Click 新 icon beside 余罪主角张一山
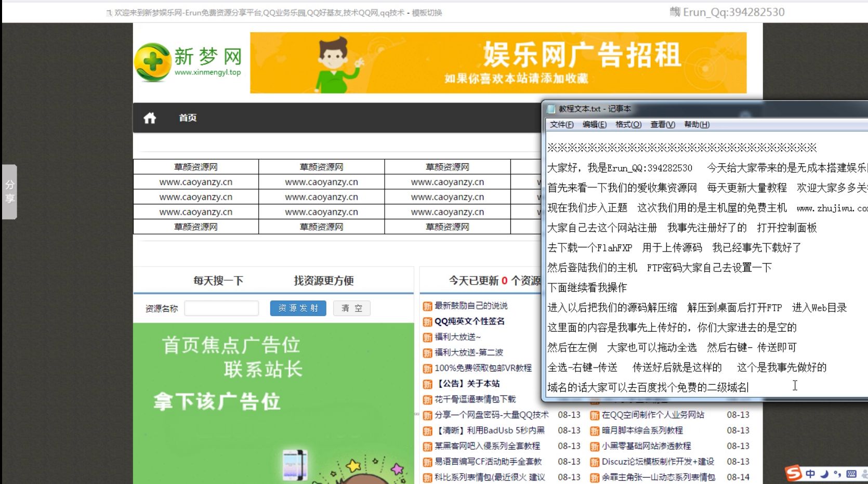 tap(595, 478)
